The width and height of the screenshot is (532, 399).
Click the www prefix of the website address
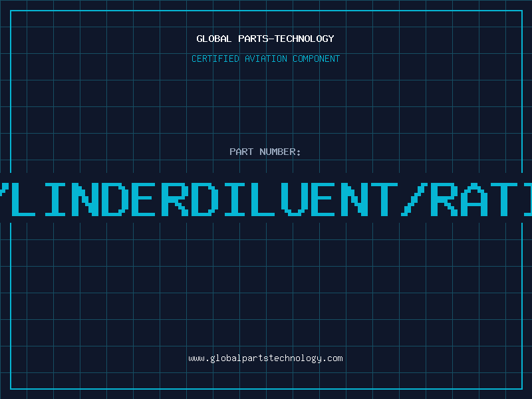pos(196,358)
